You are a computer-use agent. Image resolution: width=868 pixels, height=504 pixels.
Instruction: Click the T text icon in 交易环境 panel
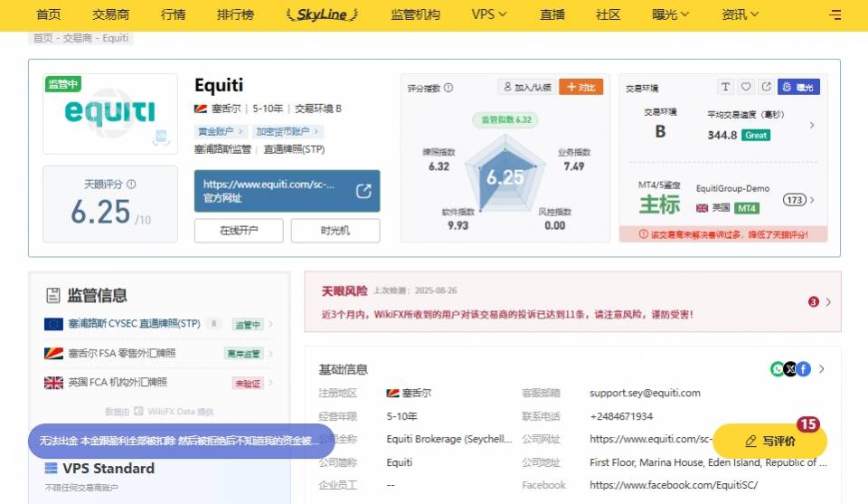[725, 86]
